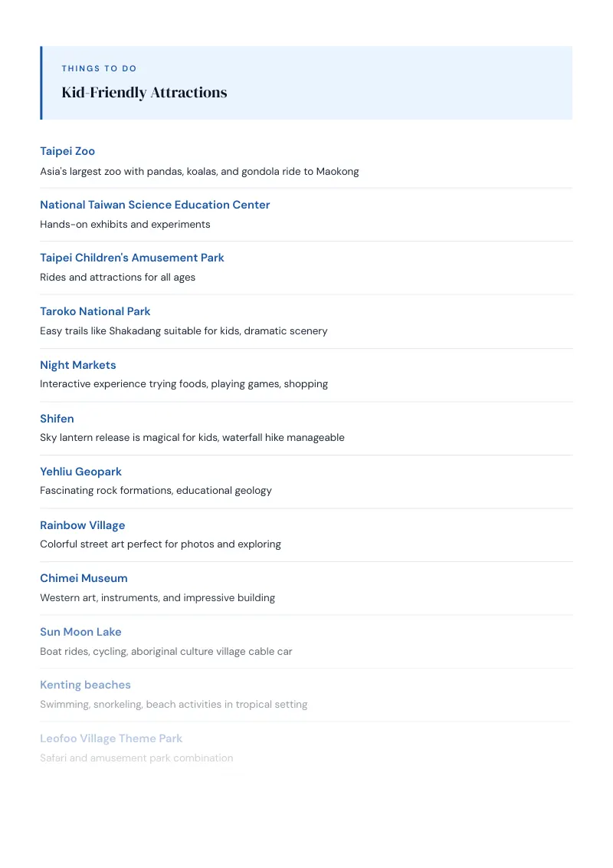The width and height of the screenshot is (613, 868).
Task: Open the Taipei Zoo link
Action: [x=67, y=151]
